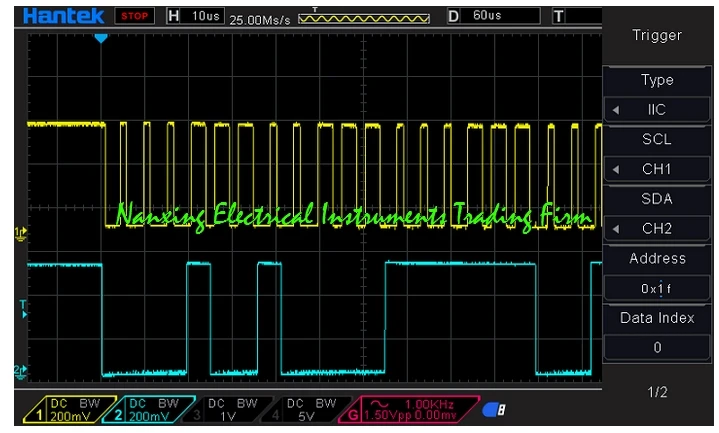
Task: Open the Type menu item
Action: 657,80
